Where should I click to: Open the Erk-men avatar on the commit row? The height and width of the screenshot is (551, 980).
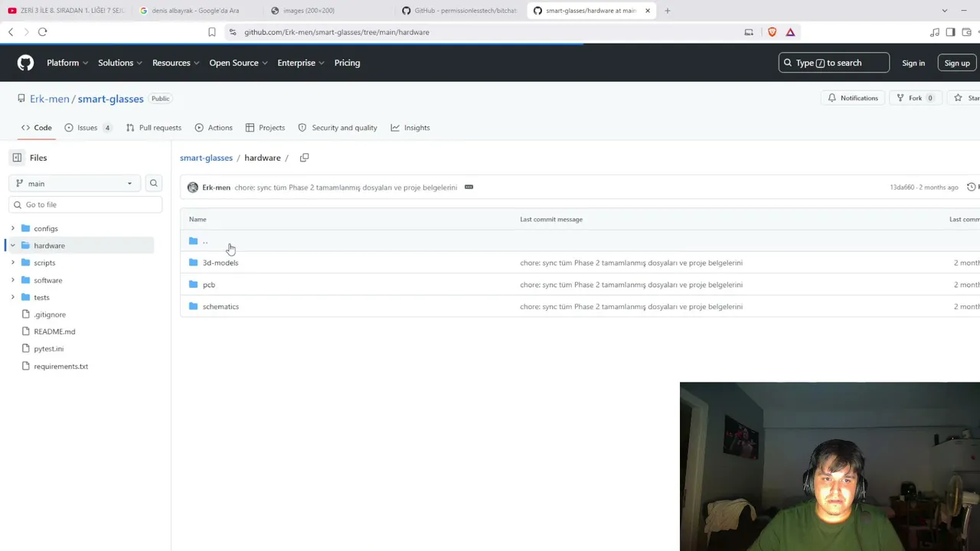(x=193, y=187)
